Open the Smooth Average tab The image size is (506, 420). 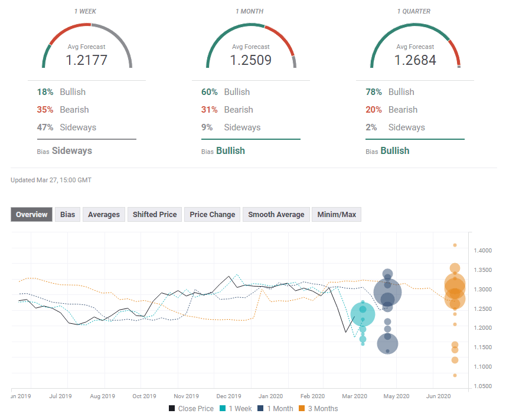[x=276, y=215]
